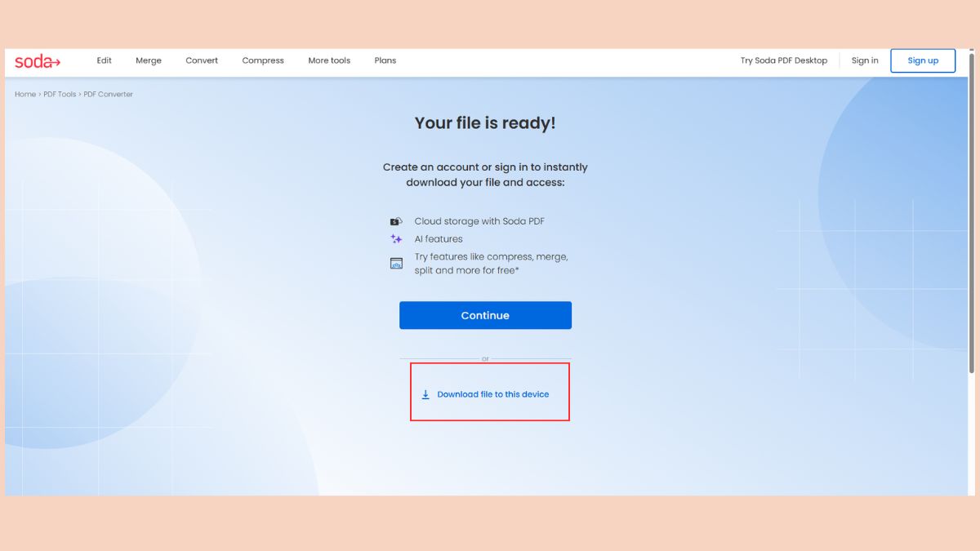Screen dimensions: 980x551
Task: Go to the Plans page
Action: pos(385,60)
